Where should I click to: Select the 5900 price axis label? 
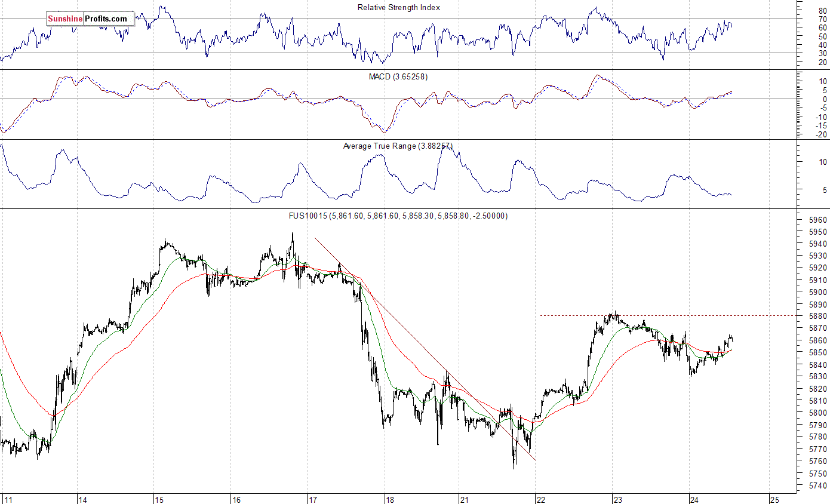point(819,292)
